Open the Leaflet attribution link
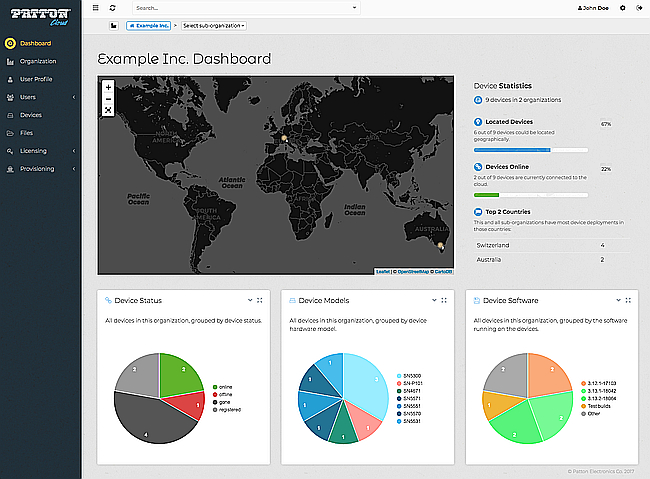Screen dimensions: 650x479 tap(383, 272)
